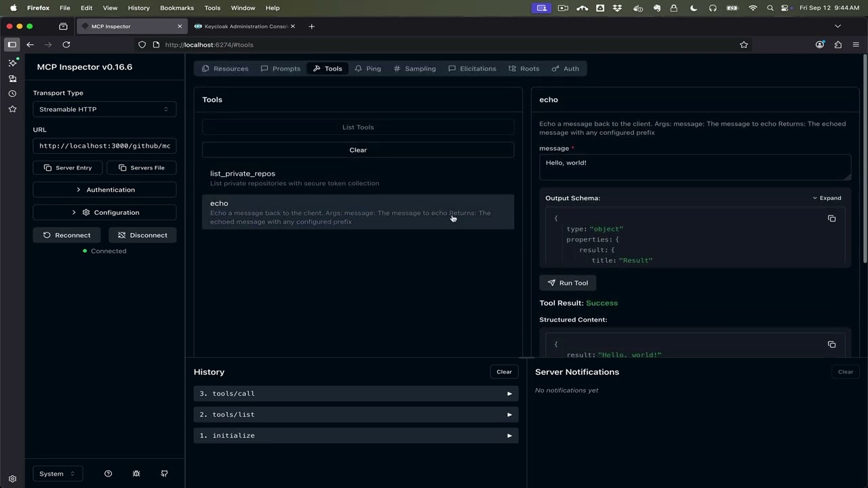Open the list all tabs dropdown

(837, 26)
